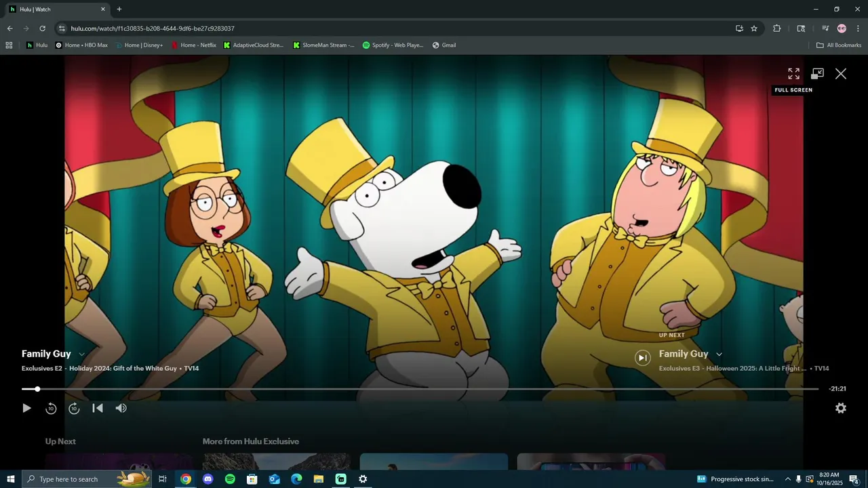Seek to middle of the progress bar
868x488 pixels.
[420, 389]
